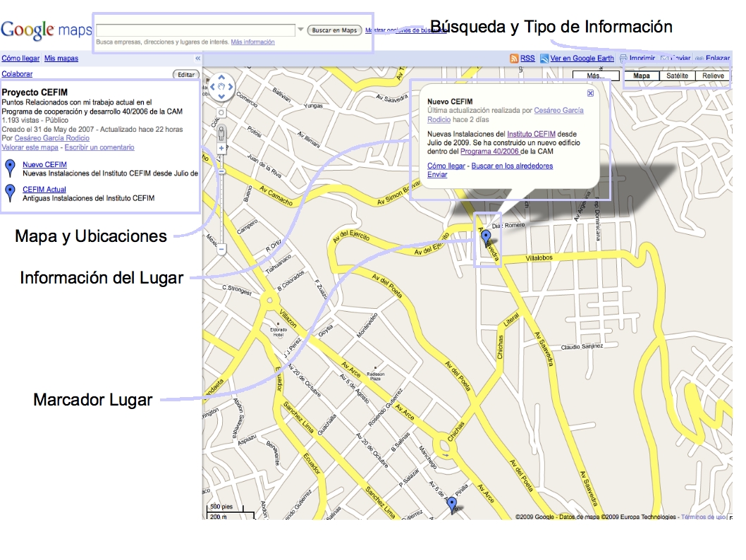Pan the map down with the arrow
Screen dimensions: 746x560
[x=221, y=96]
